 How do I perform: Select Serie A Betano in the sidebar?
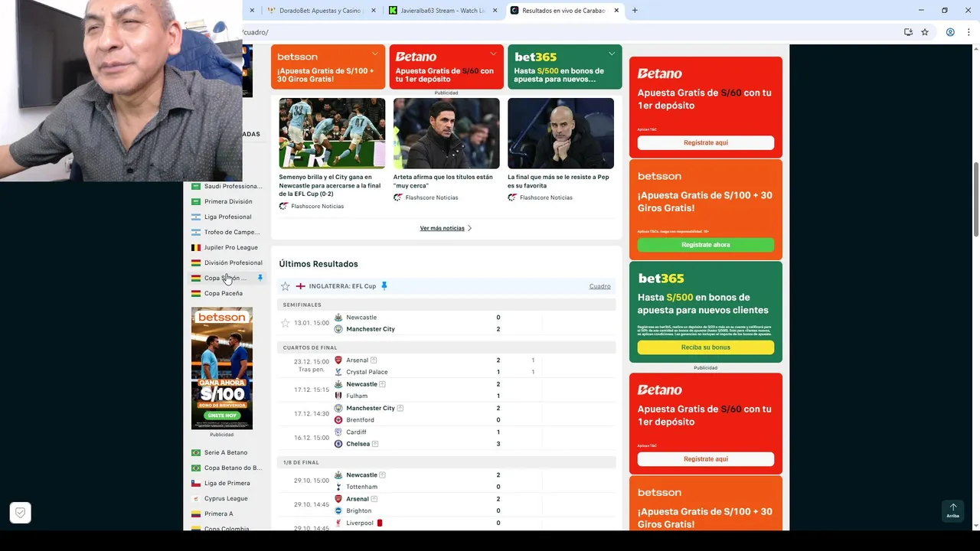click(x=225, y=452)
